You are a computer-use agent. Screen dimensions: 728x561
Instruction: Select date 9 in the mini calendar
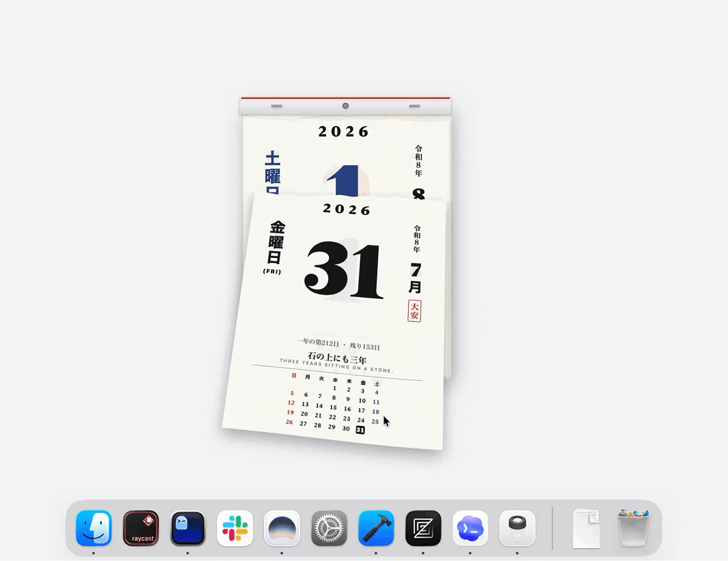click(348, 399)
